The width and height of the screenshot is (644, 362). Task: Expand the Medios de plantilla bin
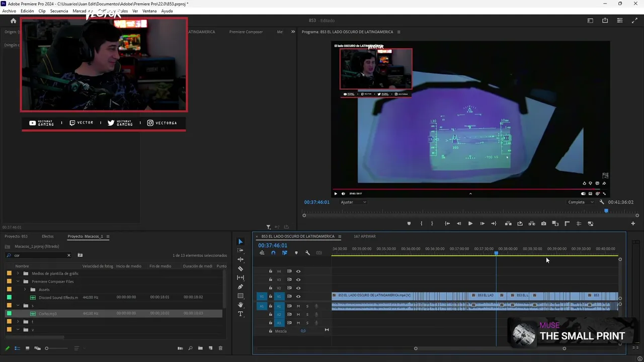tap(18, 274)
